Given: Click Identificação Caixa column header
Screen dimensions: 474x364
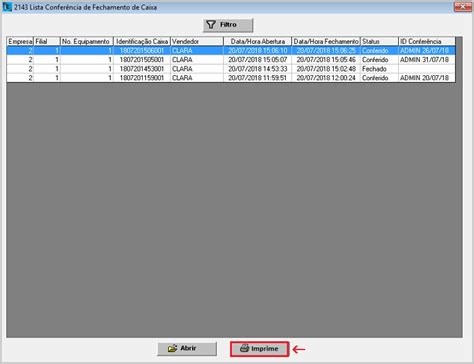Looking at the screenshot, I should (142, 41).
